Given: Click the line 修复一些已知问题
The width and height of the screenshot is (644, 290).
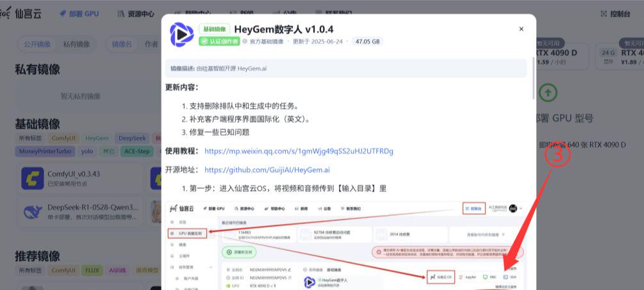Looking at the screenshot, I should pos(219,133).
